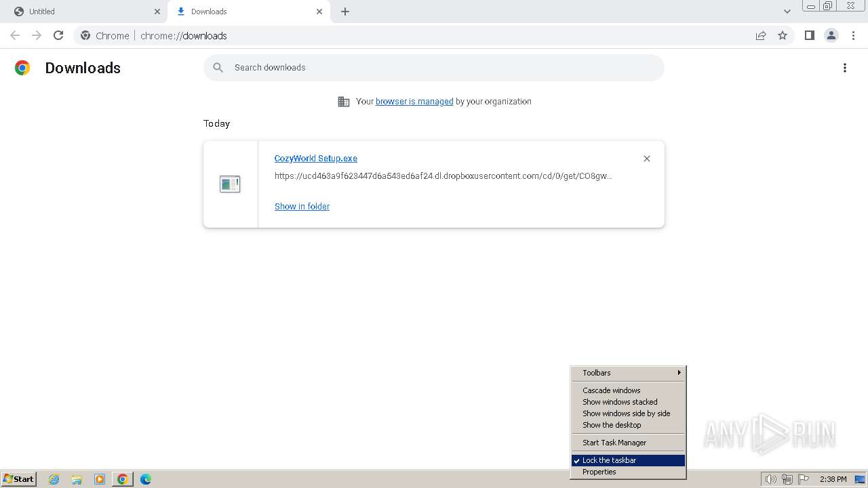This screenshot has width=868, height=488.
Task: Share this page icon
Action: click(761, 35)
